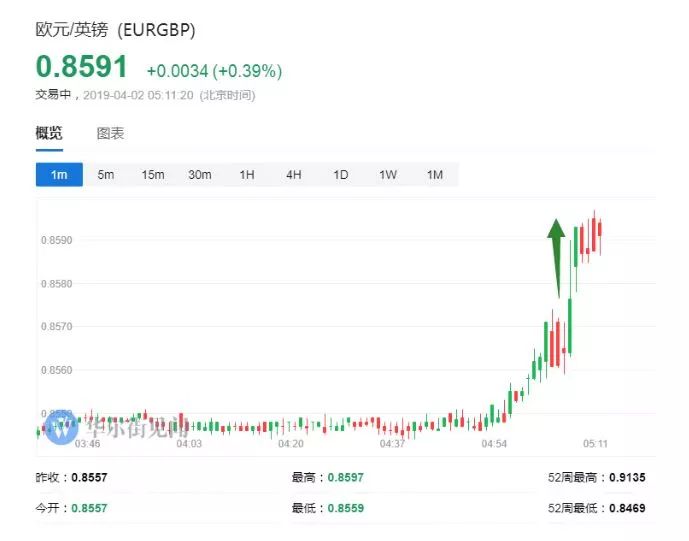The height and width of the screenshot is (541, 689).
Task: Click the 04:37 time axis label
Action: pos(392,444)
